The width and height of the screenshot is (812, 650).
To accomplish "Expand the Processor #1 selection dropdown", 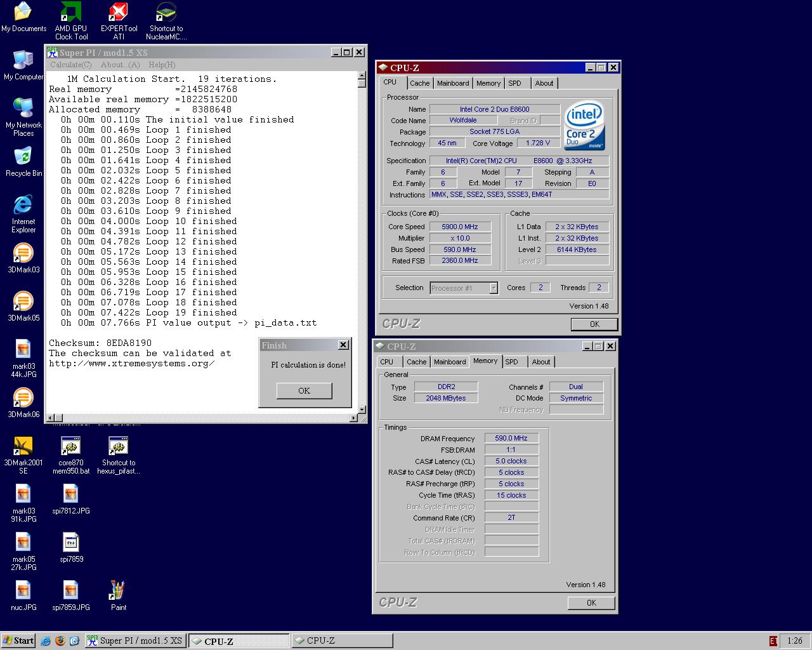I will (494, 288).
